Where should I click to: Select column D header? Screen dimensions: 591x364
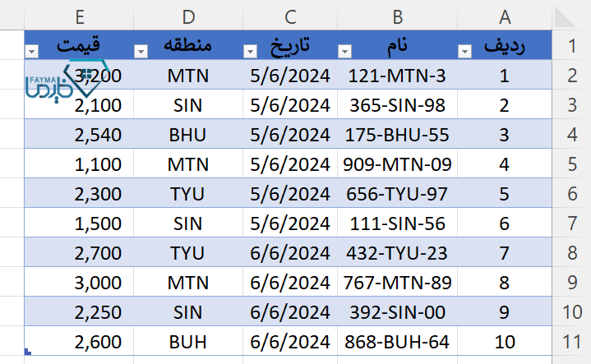[188, 17]
